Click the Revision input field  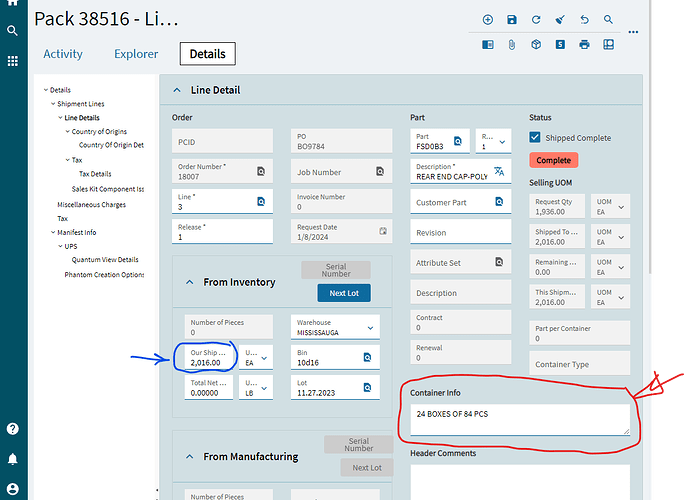(x=461, y=232)
